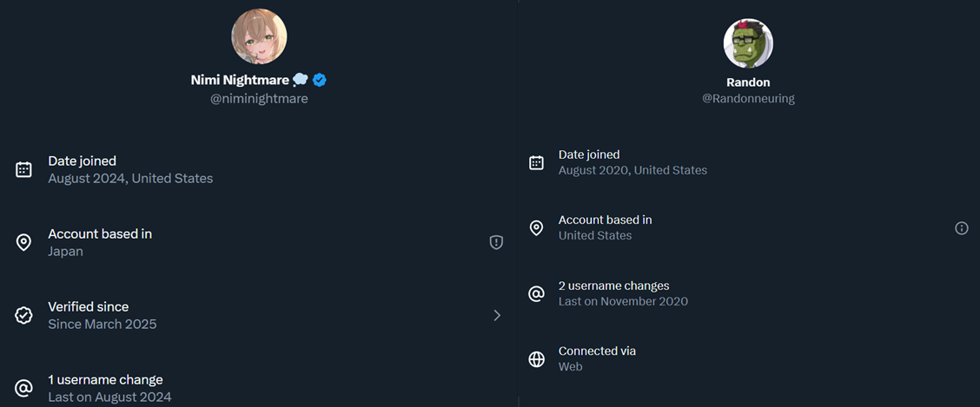Click the globe icon next to Connected via
Viewport: 980px width, 407px height.
point(537,358)
